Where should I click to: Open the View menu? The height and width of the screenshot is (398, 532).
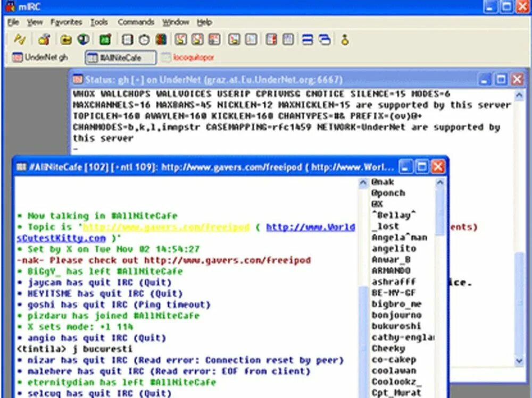coord(35,22)
